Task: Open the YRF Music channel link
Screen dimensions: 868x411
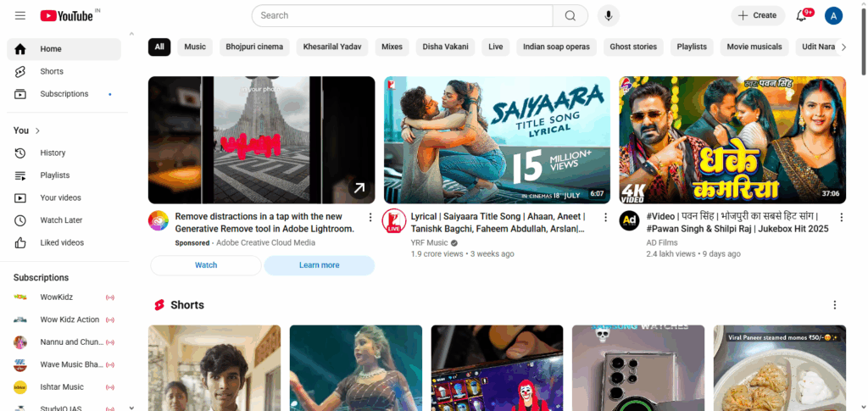Action: pos(429,243)
